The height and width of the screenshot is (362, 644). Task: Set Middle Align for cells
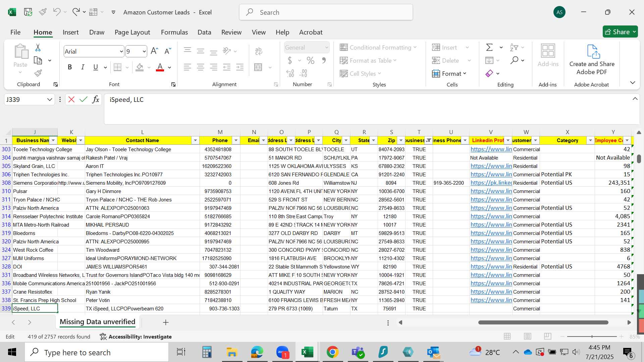[x=201, y=51]
